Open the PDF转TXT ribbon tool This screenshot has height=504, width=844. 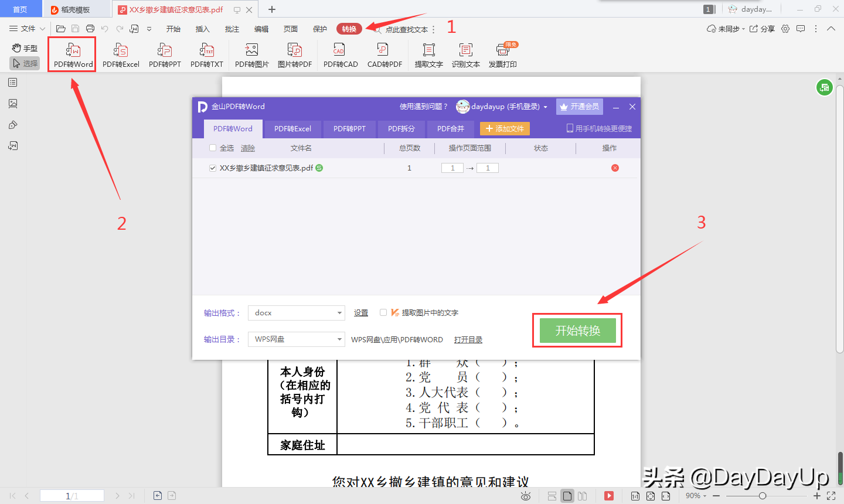207,55
